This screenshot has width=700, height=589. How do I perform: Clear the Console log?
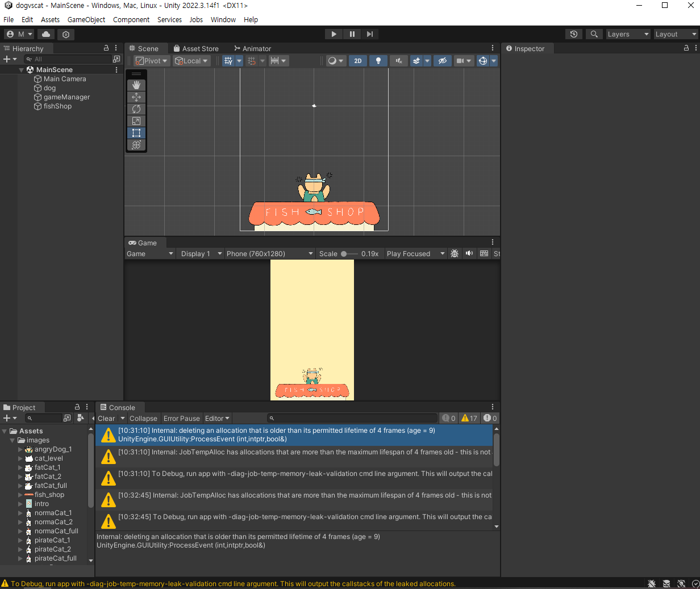106,418
